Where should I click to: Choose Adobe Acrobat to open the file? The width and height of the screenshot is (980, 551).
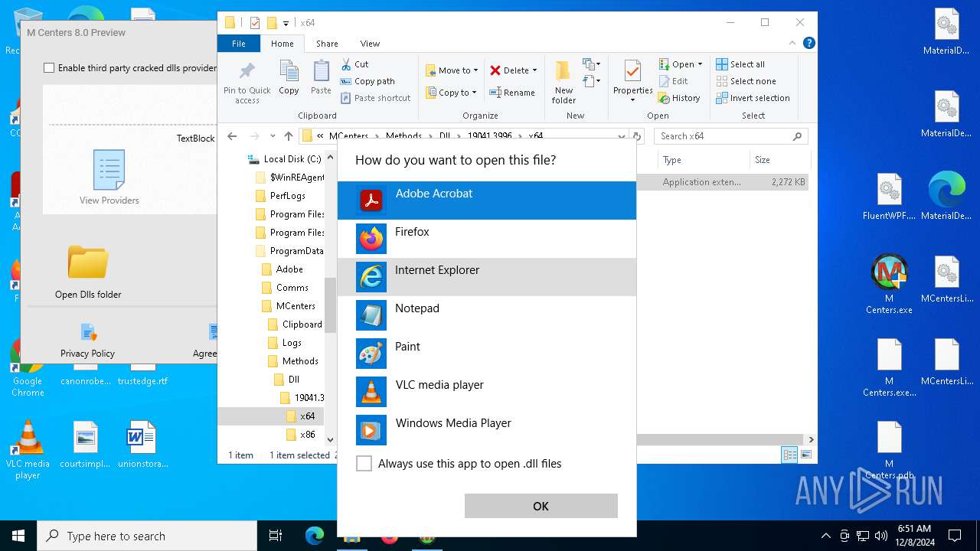pyautogui.click(x=487, y=201)
